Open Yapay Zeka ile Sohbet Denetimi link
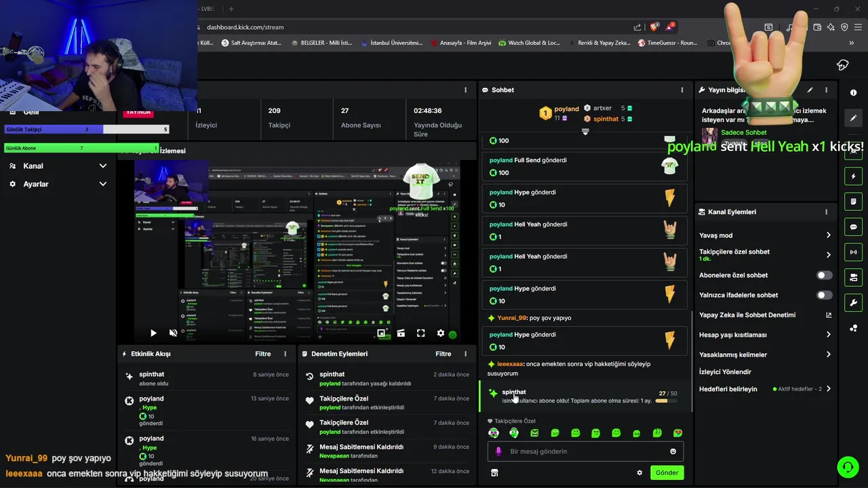This screenshot has height=488, width=868. click(x=765, y=314)
